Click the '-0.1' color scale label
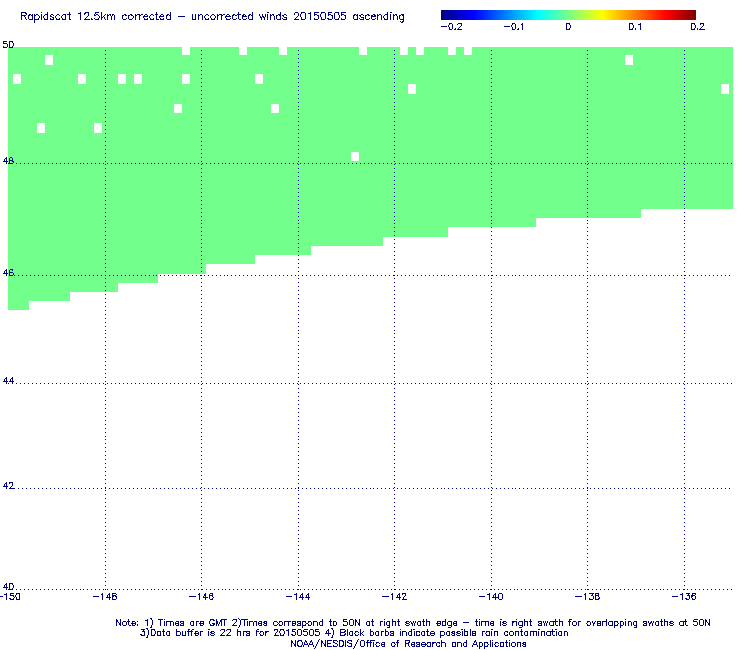This screenshot has height=650, width=740. pyautogui.click(x=514, y=27)
